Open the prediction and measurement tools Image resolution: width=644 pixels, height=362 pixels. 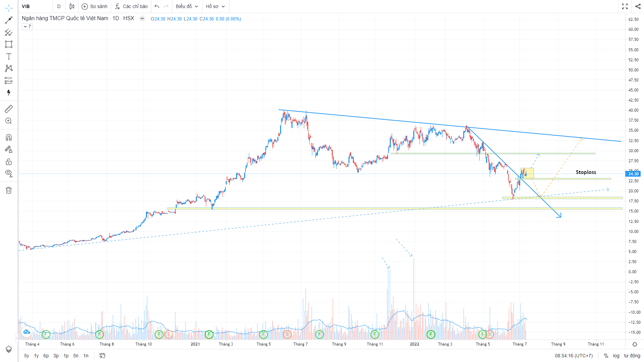[x=9, y=80]
